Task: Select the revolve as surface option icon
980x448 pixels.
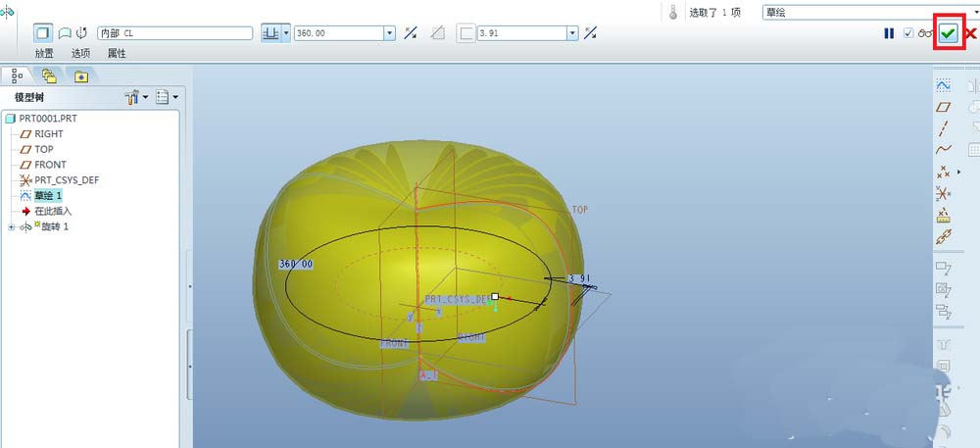Action: click(65, 33)
